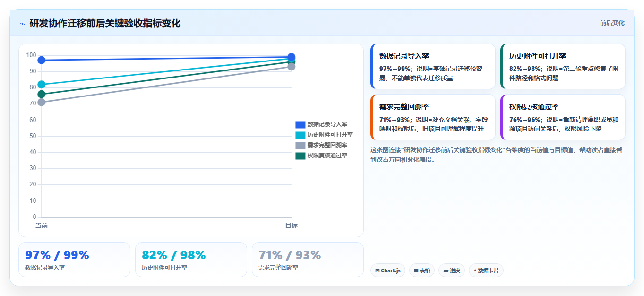Click the 71% / 93% stat value
Screen dimensions: 644x296
pyautogui.click(x=290, y=255)
